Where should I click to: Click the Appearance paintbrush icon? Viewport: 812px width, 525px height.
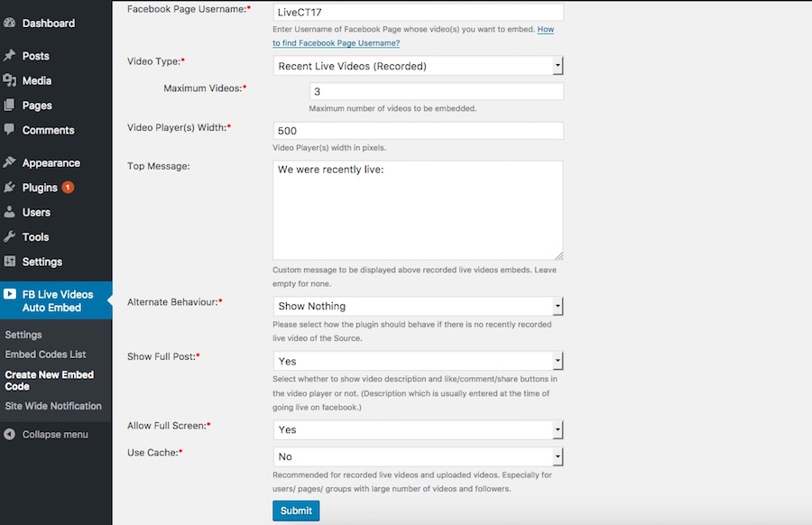(10, 163)
